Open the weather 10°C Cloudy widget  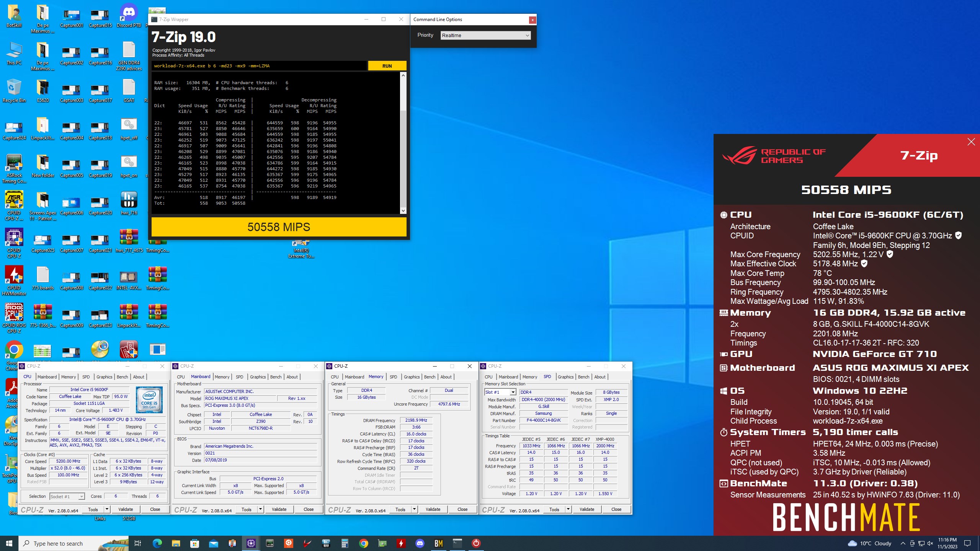point(870,543)
